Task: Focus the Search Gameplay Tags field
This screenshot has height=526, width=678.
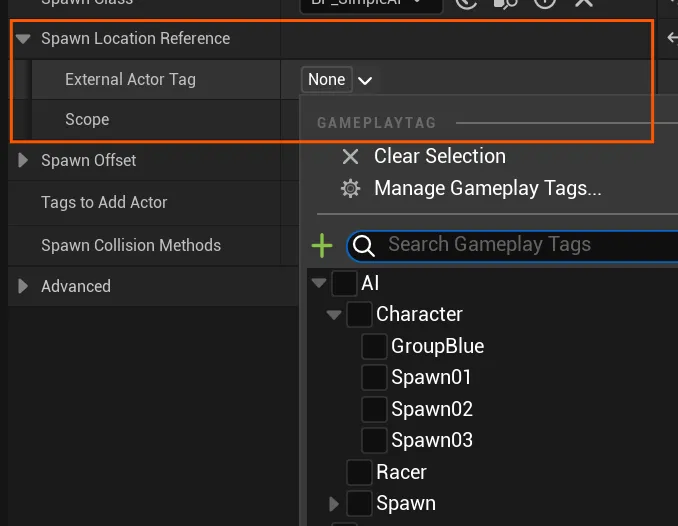Action: (512, 246)
